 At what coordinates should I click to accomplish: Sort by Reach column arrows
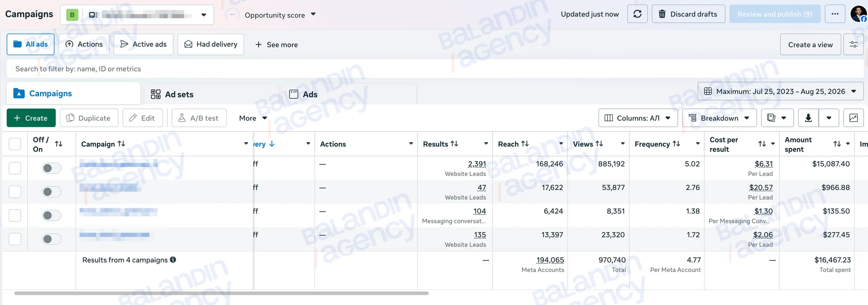pos(525,144)
